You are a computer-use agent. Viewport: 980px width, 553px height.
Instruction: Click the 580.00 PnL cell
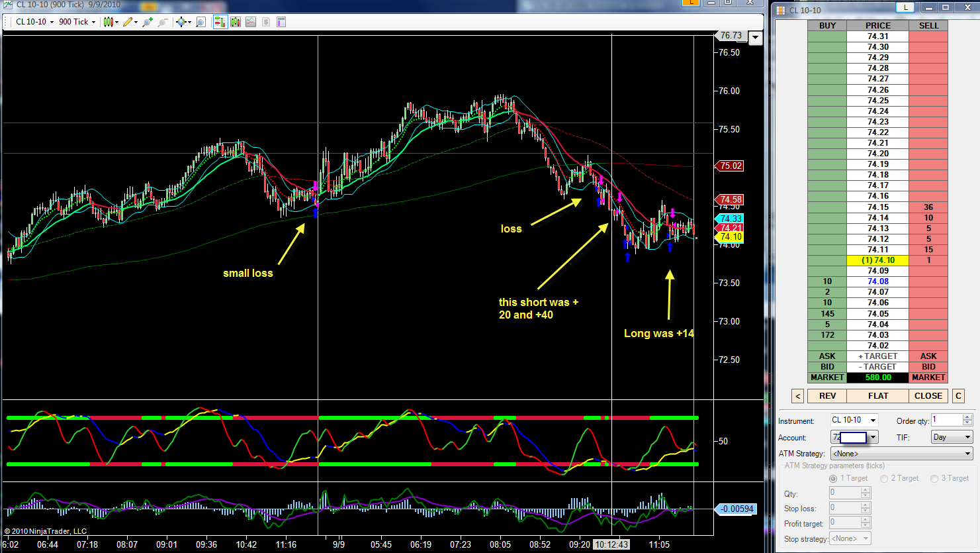click(x=878, y=377)
